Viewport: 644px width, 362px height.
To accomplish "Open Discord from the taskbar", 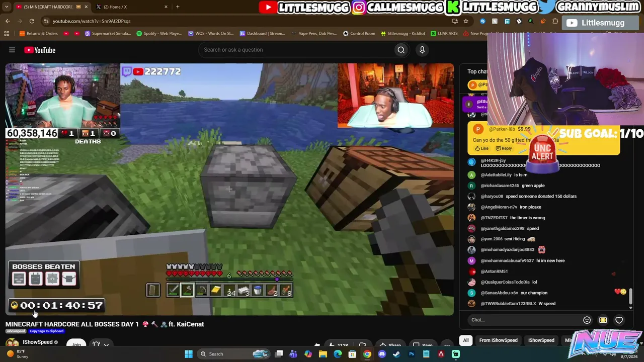I will pyautogui.click(x=382, y=354).
